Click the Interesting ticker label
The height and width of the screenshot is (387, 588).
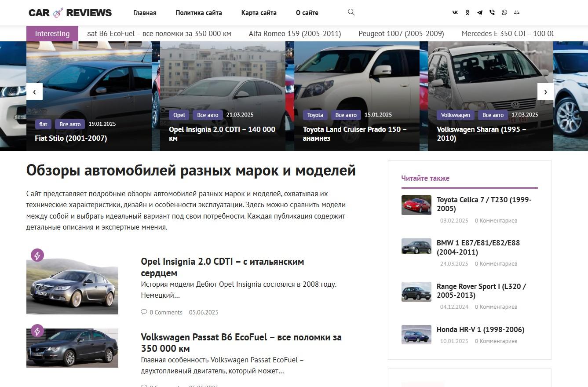click(x=52, y=34)
